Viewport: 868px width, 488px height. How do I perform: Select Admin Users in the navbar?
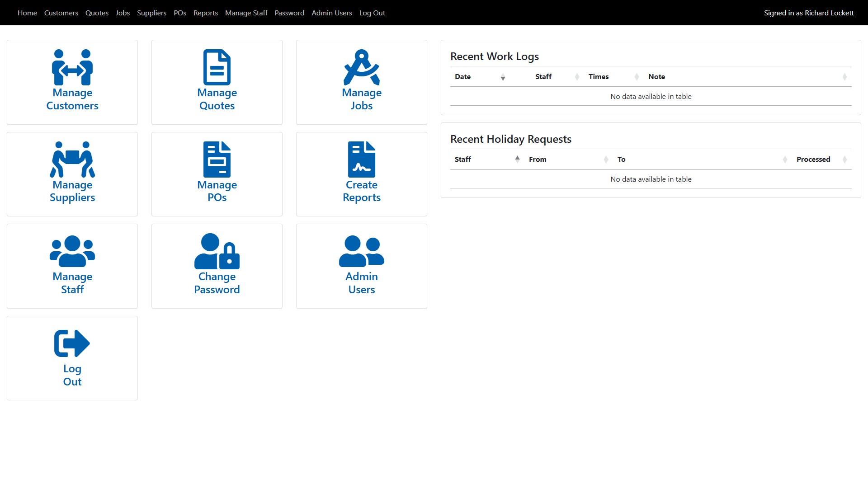(332, 13)
